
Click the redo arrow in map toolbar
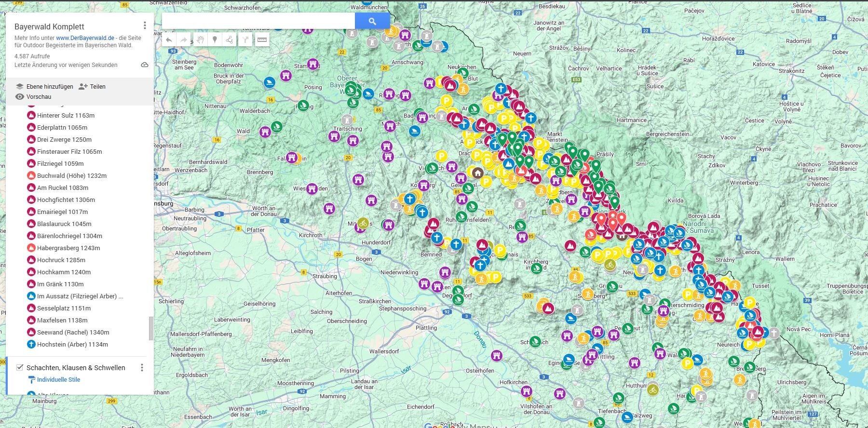(x=184, y=40)
